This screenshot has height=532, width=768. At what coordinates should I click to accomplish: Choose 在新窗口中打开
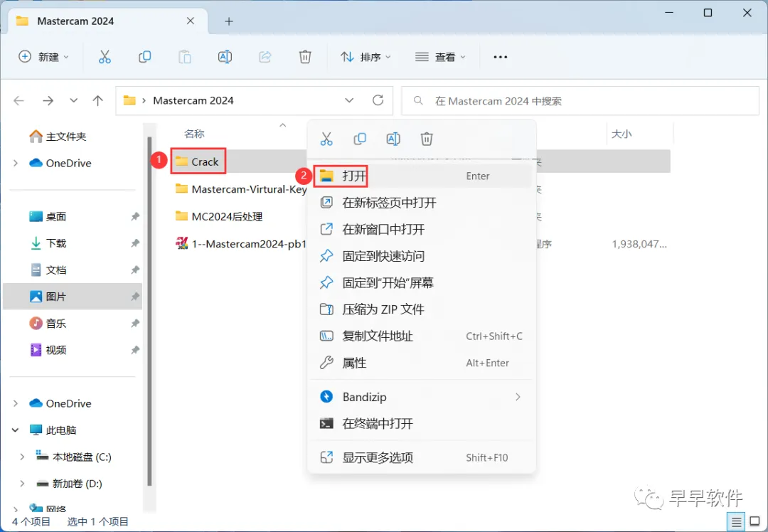point(421,229)
